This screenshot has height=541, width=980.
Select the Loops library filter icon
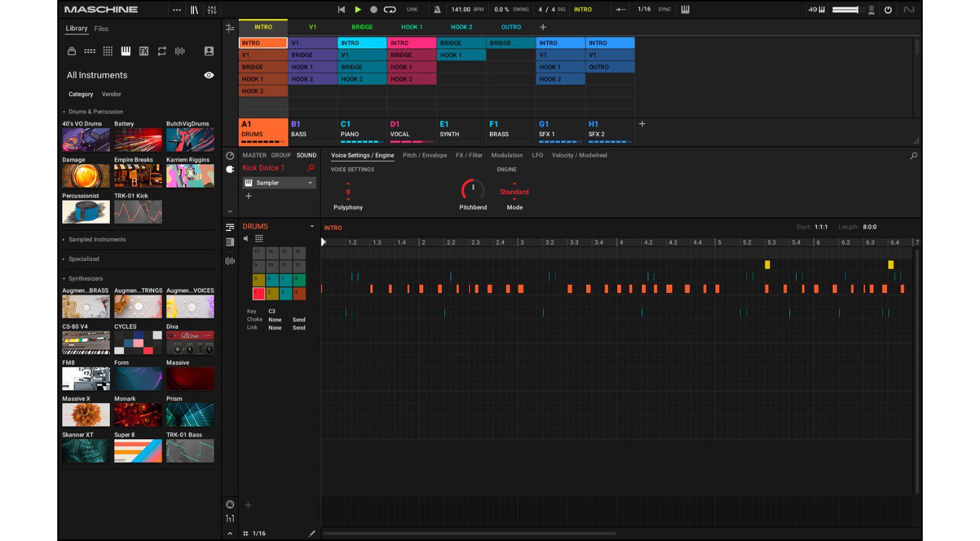click(x=161, y=52)
